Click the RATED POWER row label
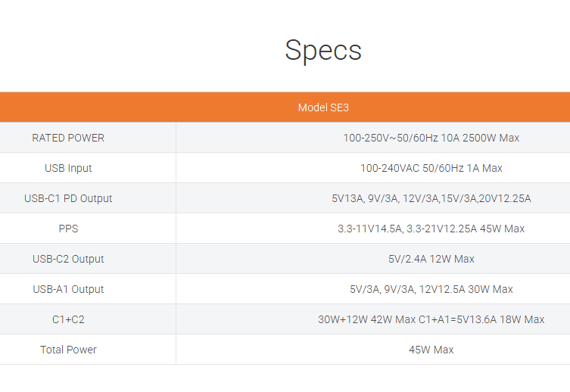This screenshot has width=570, height=392. 68,138
